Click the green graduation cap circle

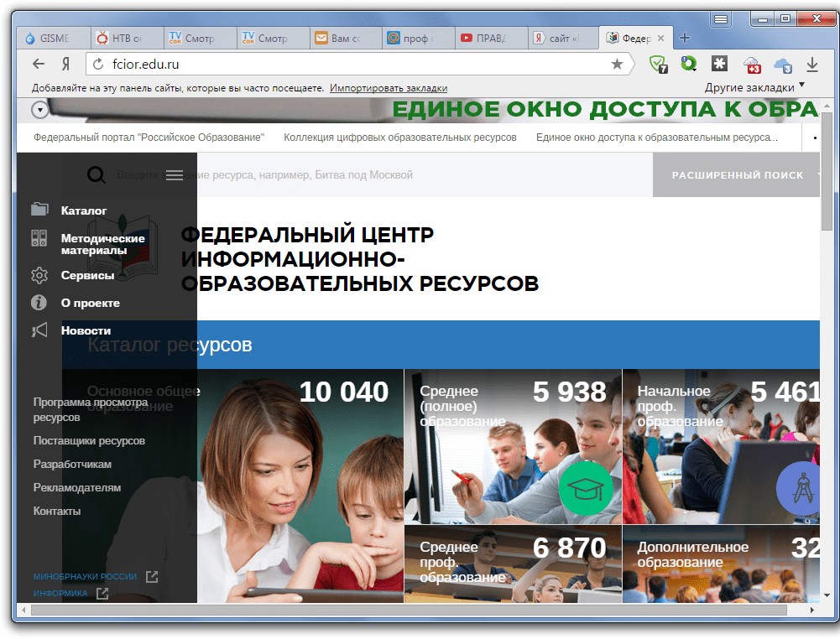click(x=586, y=489)
